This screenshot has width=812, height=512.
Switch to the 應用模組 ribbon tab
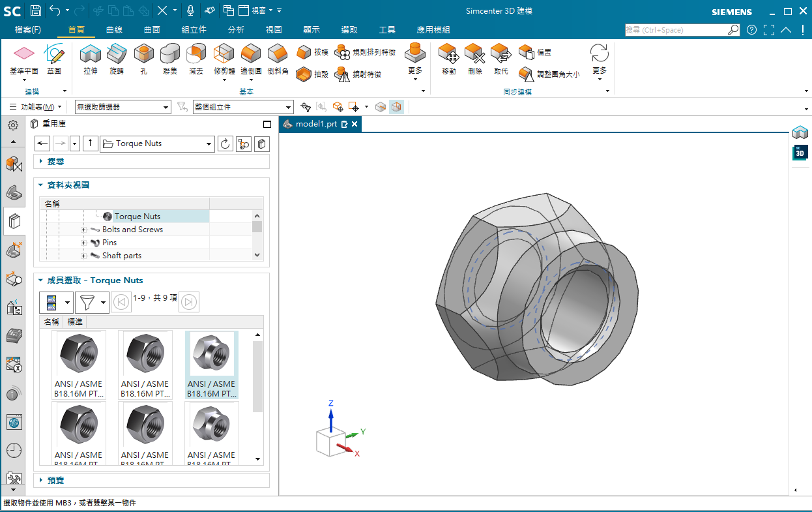[x=433, y=30]
